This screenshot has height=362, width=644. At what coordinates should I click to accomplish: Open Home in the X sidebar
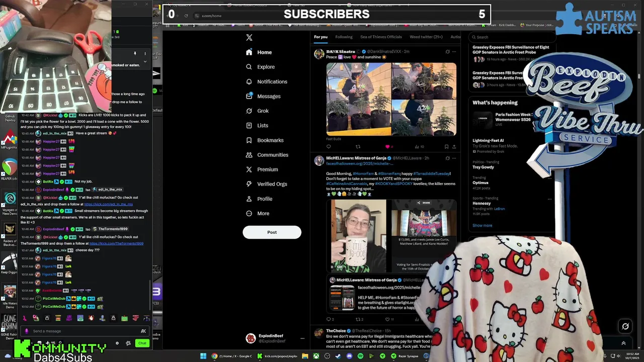[x=259, y=52]
